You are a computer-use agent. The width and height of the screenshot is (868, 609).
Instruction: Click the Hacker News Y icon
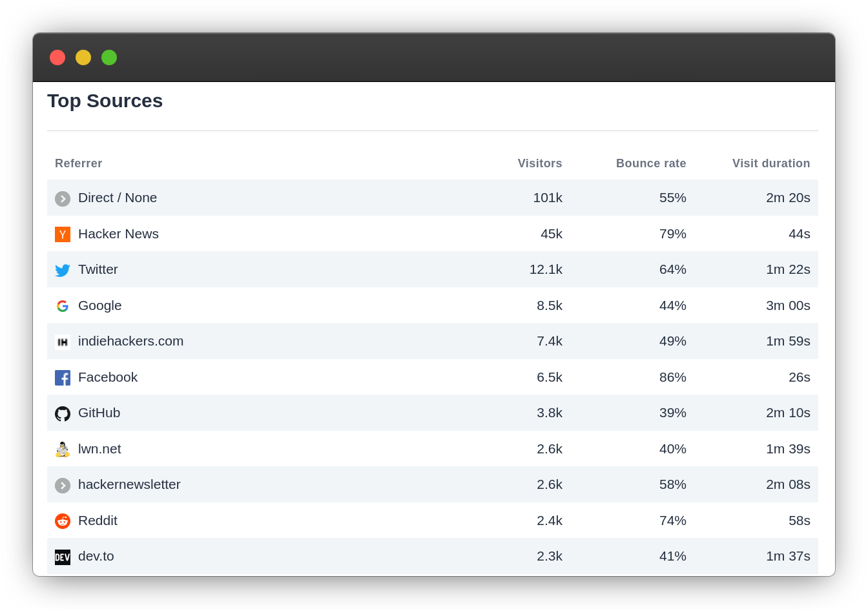pyautogui.click(x=62, y=234)
